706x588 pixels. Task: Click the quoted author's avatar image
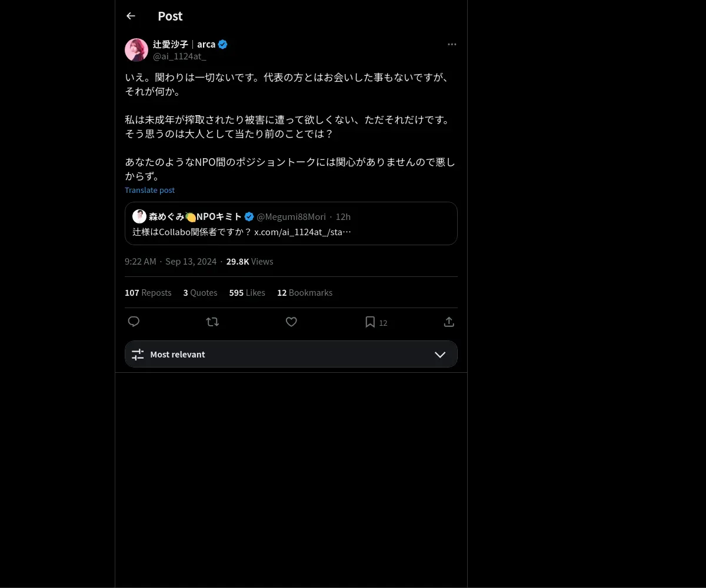[x=139, y=216]
